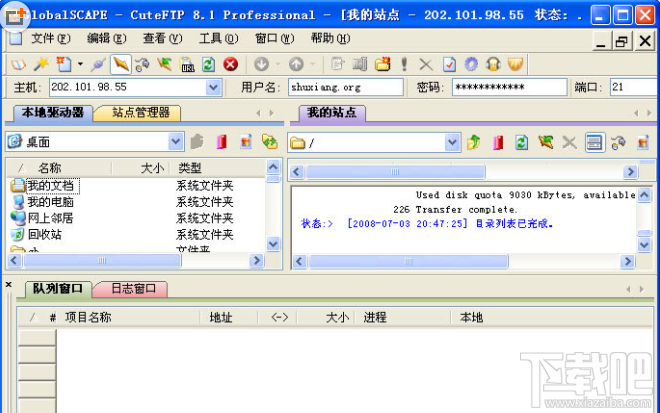
Task: Open the 窗口(W) menu
Action: [274, 39]
